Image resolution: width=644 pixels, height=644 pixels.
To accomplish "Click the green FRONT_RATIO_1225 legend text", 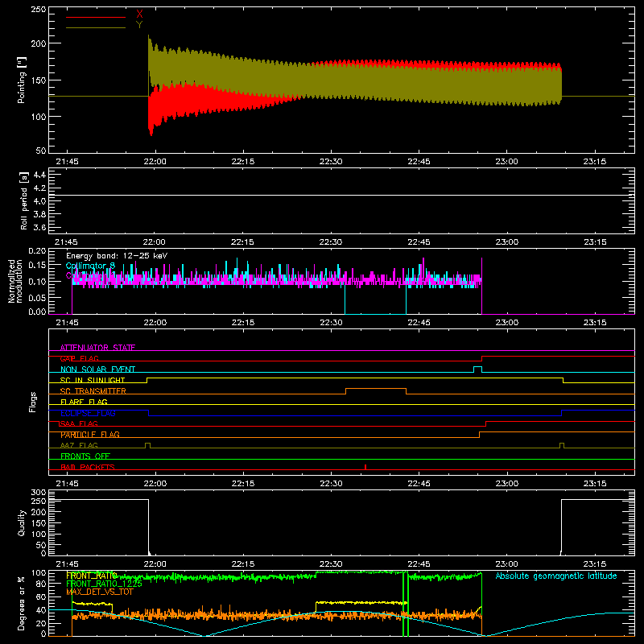I will [x=104, y=584].
